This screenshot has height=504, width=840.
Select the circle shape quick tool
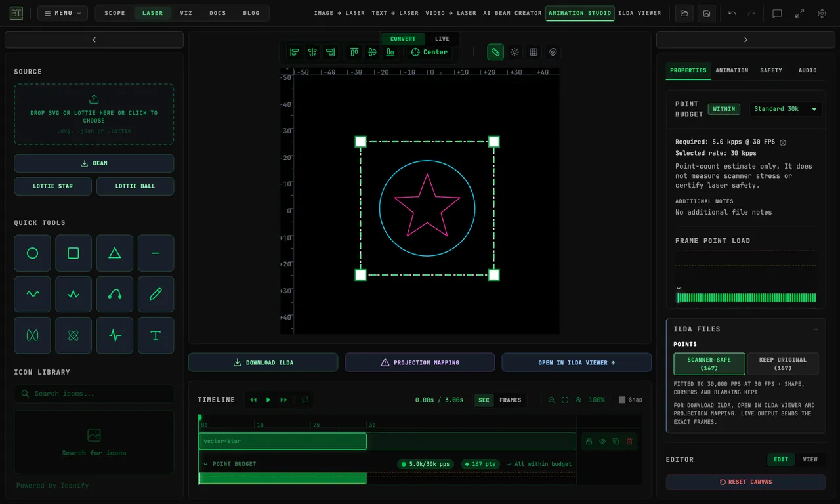tap(32, 253)
